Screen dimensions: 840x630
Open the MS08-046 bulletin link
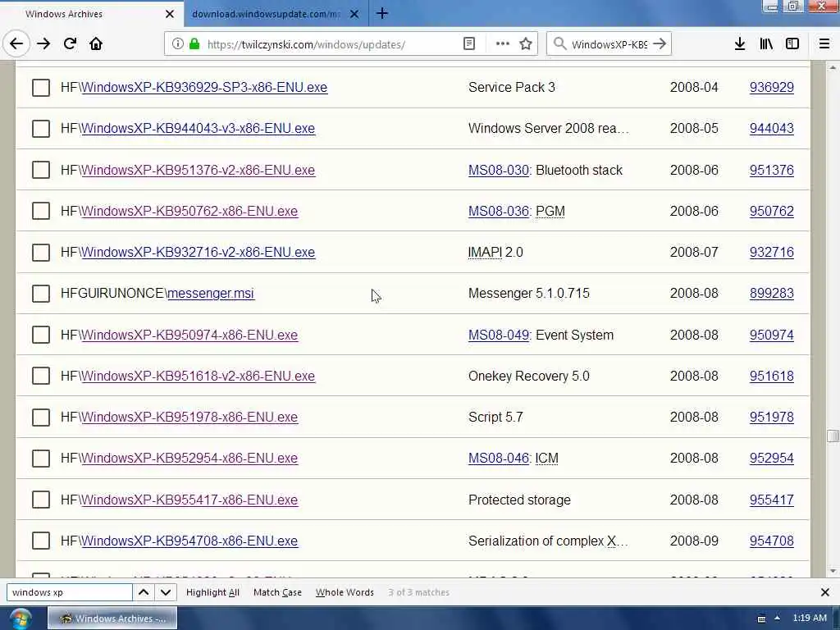coord(498,458)
